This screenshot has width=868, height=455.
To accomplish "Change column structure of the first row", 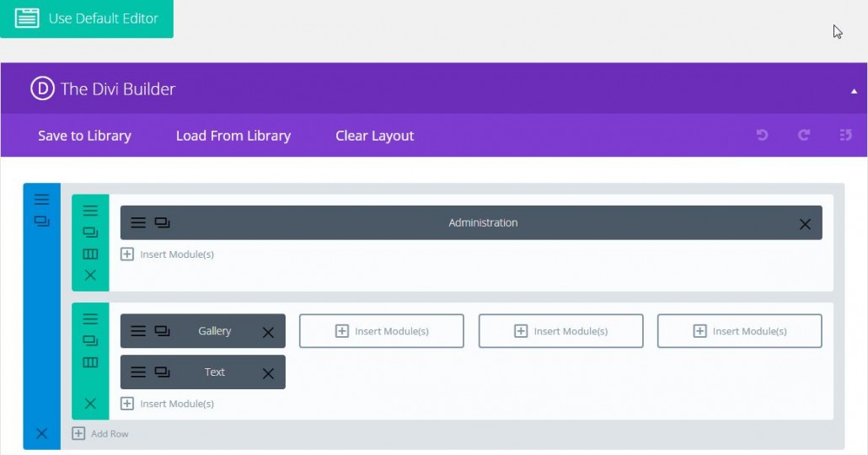I will click(90, 254).
